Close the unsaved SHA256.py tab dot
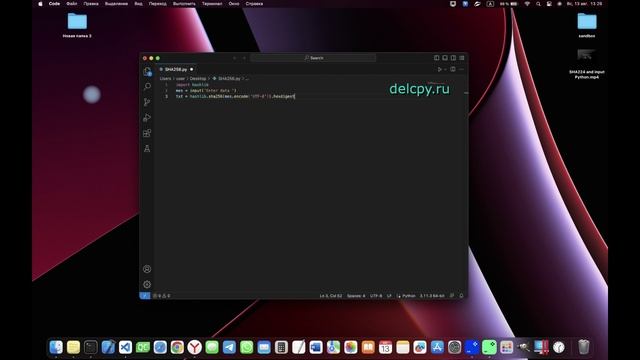The width and height of the screenshot is (640, 360). tap(191, 69)
